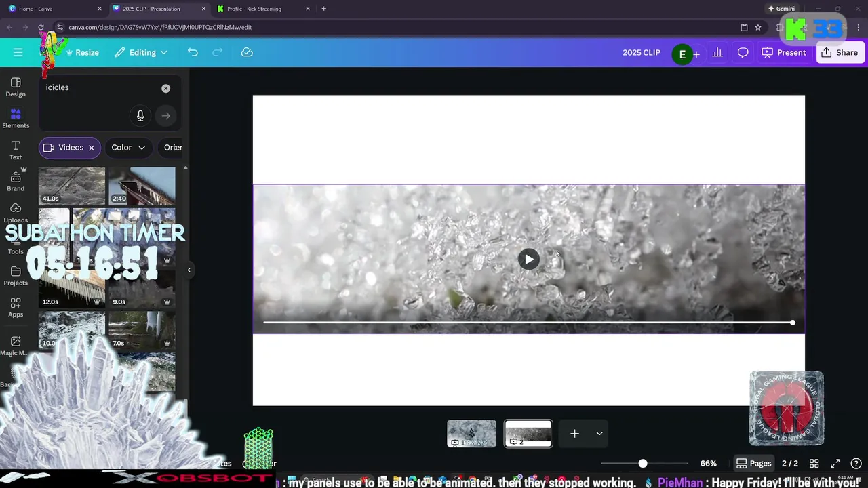Adjust the zoom slider handle
The width and height of the screenshot is (868, 488).
click(643, 464)
